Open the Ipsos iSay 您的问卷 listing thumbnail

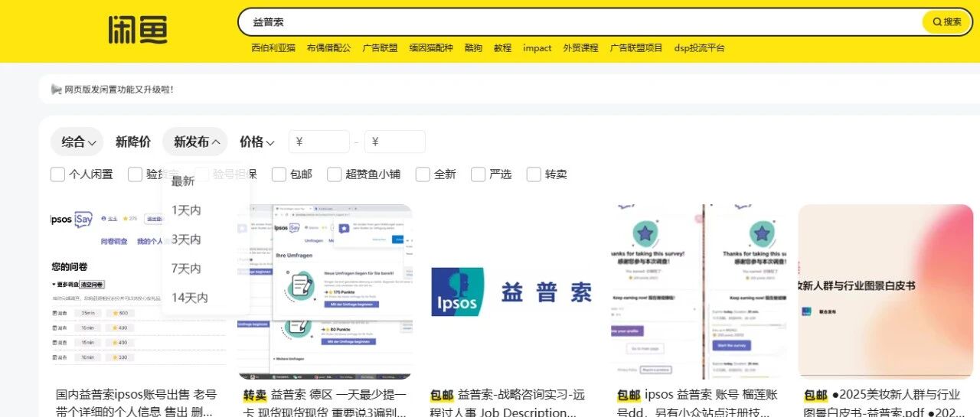138,292
